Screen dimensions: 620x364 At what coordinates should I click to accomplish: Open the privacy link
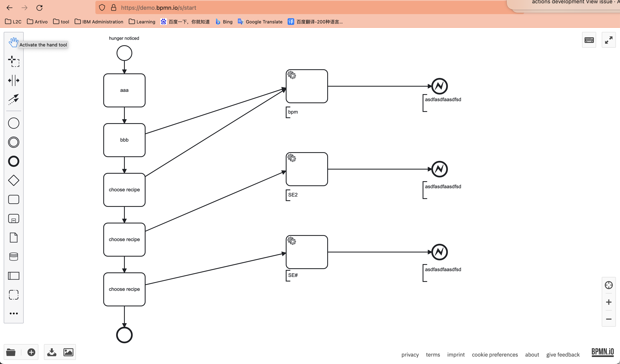pyautogui.click(x=410, y=355)
